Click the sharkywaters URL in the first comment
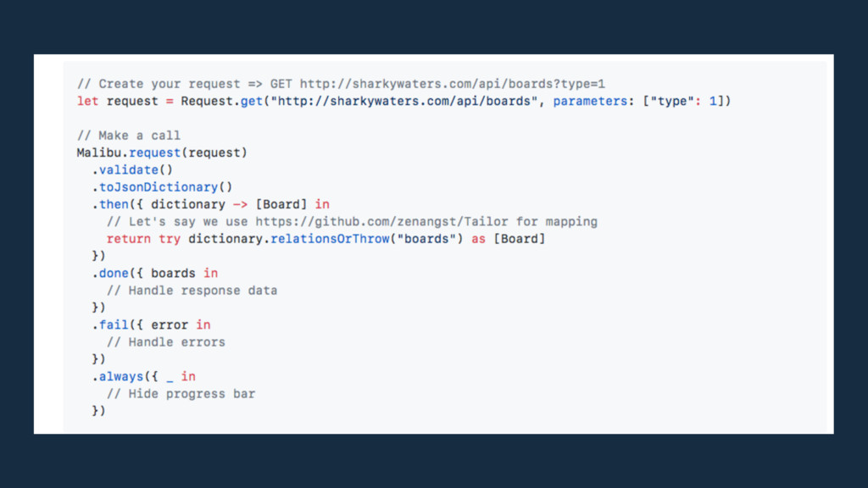 coord(453,84)
